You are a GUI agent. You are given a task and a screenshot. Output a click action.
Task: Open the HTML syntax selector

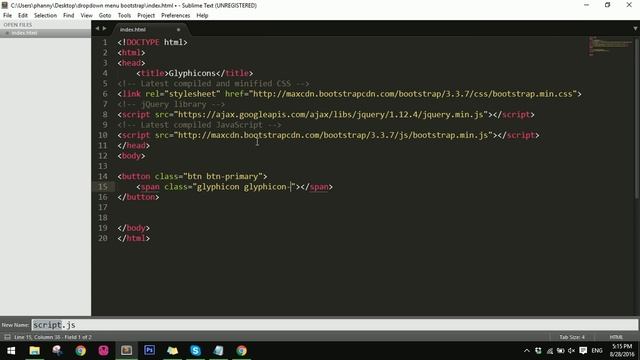pos(616,337)
